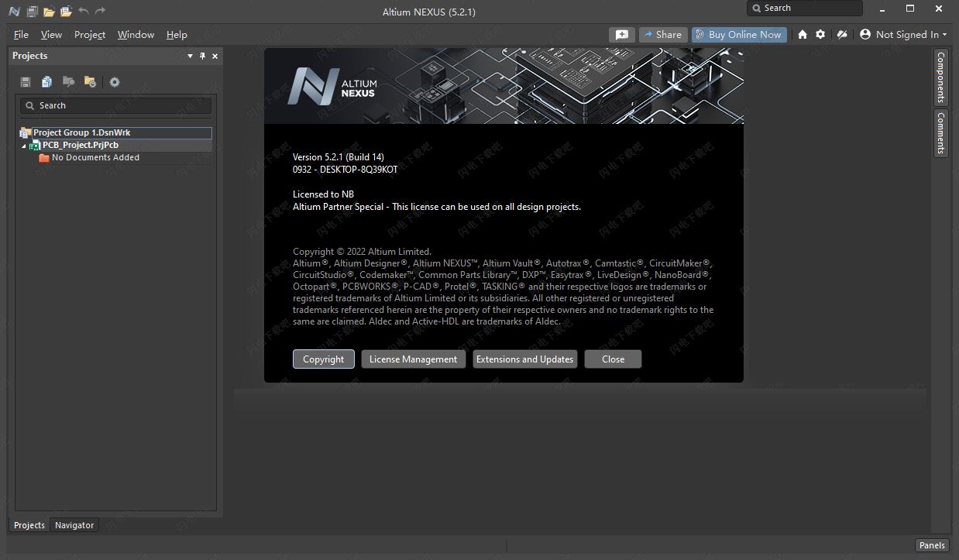959x560 pixels.
Task: Click the notifications/connection status icon
Action: pyautogui.click(x=842, y=35)
